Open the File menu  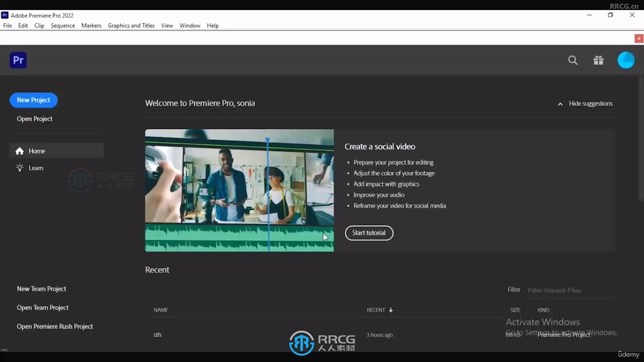(x=7, y=25)
